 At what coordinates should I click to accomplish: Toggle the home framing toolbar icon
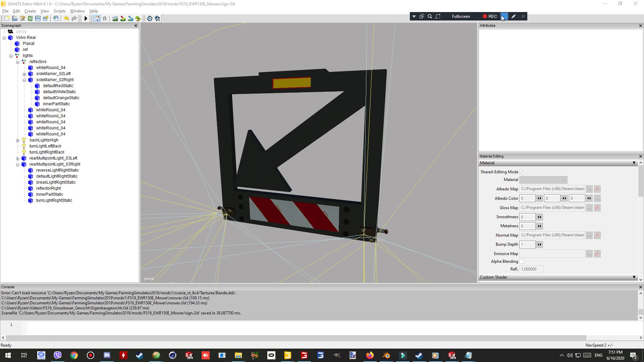click(x=97, y=18)
